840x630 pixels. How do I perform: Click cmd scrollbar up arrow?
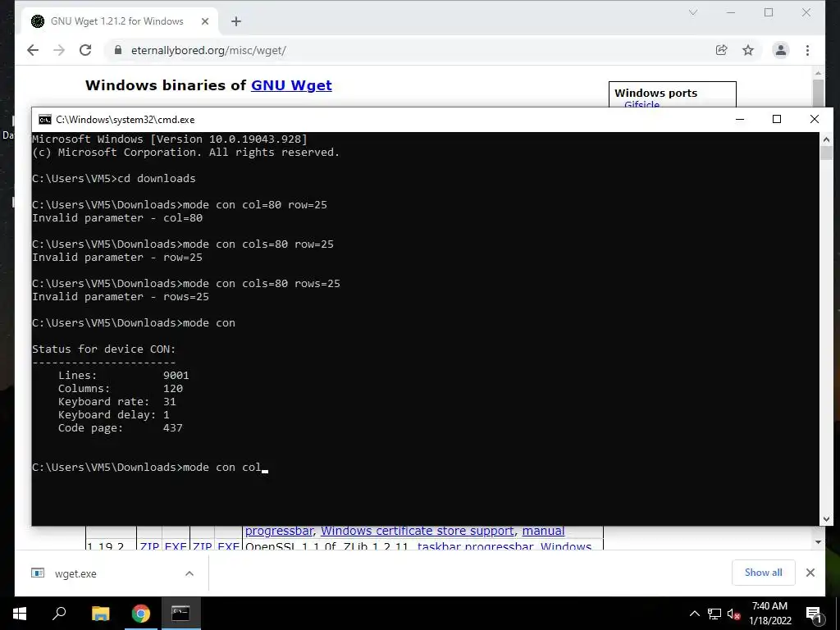pos(826,139)
